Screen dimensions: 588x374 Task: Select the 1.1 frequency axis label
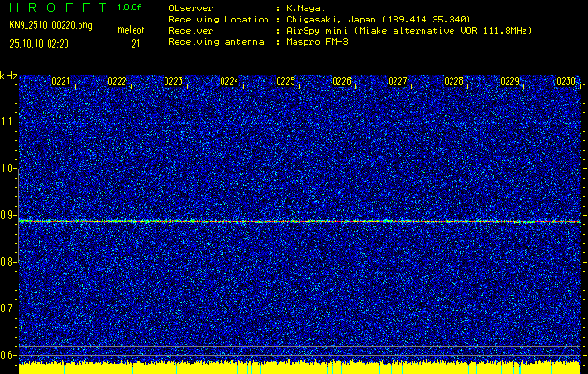point(9,122)
